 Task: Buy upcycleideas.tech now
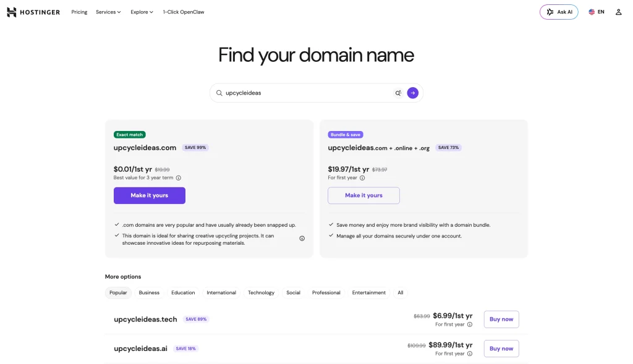[x=501, y=320]
